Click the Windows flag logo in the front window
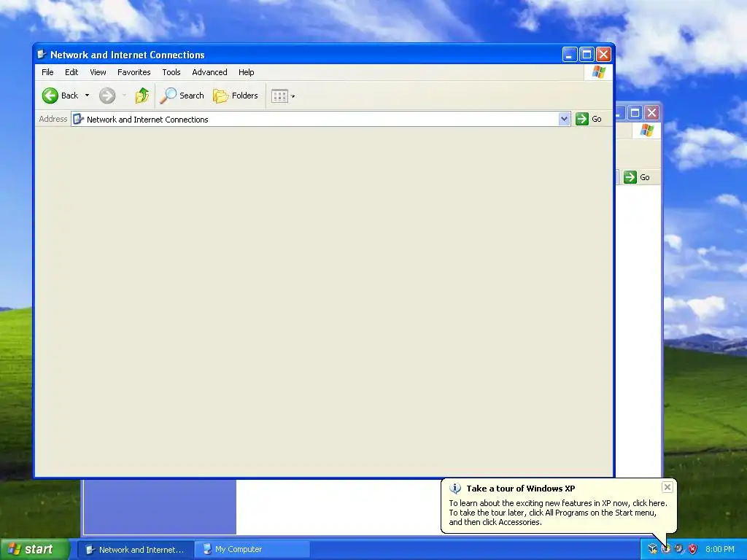 pyautogui.click(x=599, y=72)
